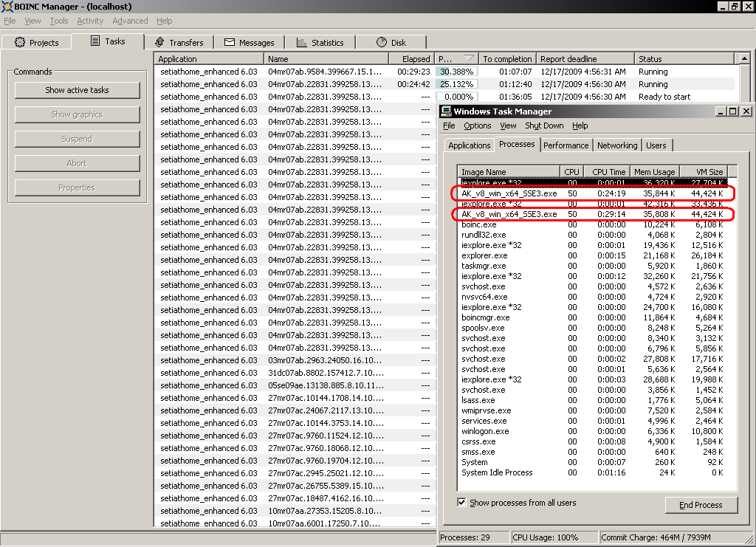Switch to the Disk tab
This screenshot has width=756, height=547.
(x=391, y=42)
